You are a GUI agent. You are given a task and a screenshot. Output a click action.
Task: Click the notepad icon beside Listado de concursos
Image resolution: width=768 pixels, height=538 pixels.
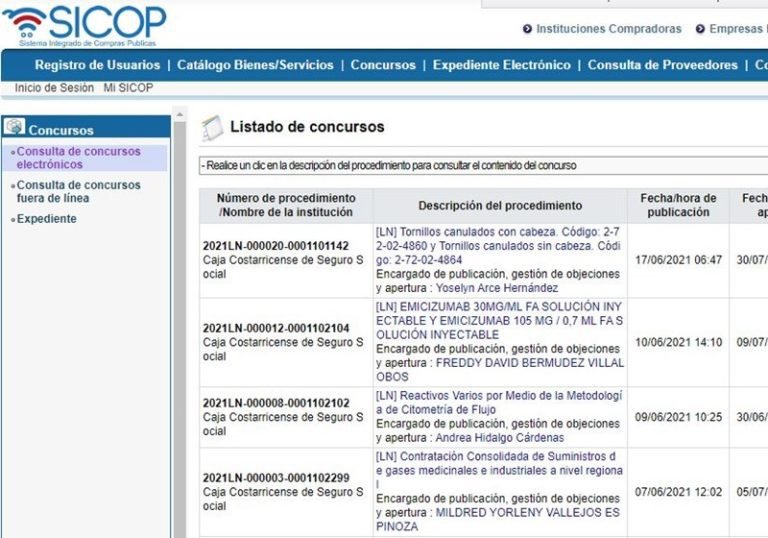(x=212, y=128)
